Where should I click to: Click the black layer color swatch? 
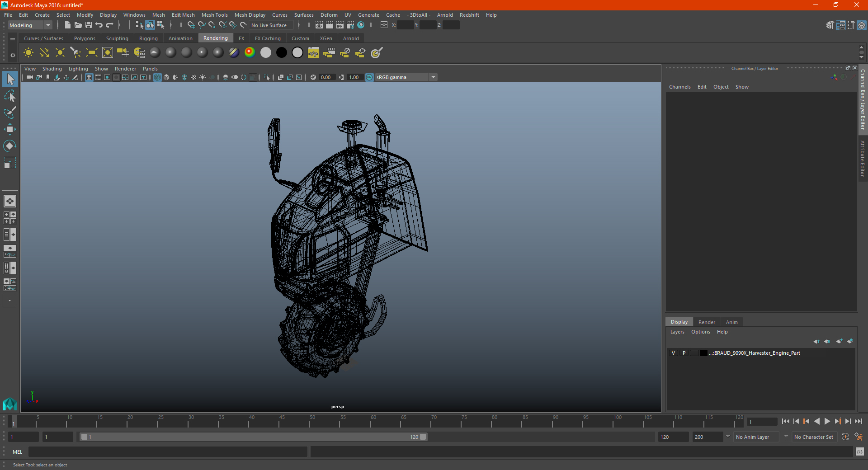[x=703, y=353]
